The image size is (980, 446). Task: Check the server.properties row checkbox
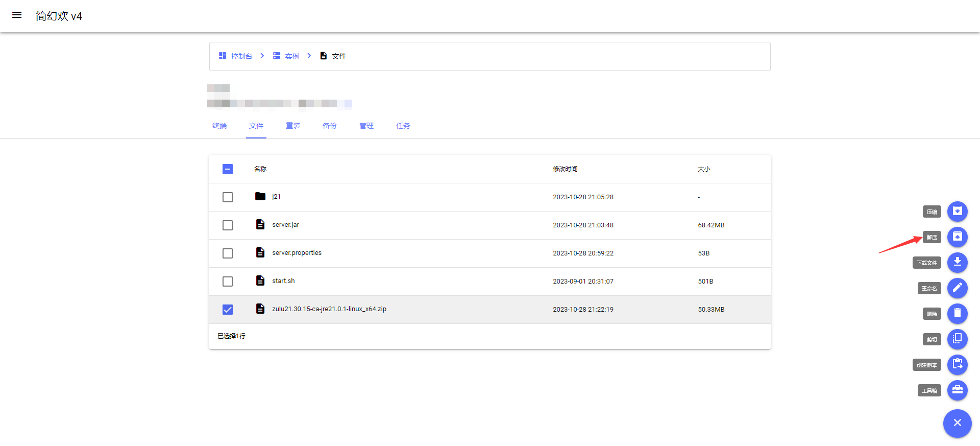(x=228, y=253)
